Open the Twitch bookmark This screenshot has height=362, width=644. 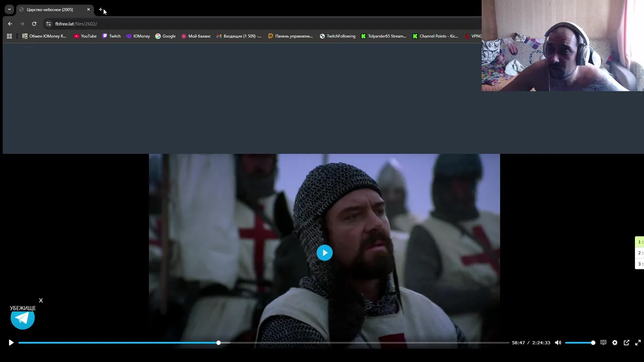(x=112, y=36)
